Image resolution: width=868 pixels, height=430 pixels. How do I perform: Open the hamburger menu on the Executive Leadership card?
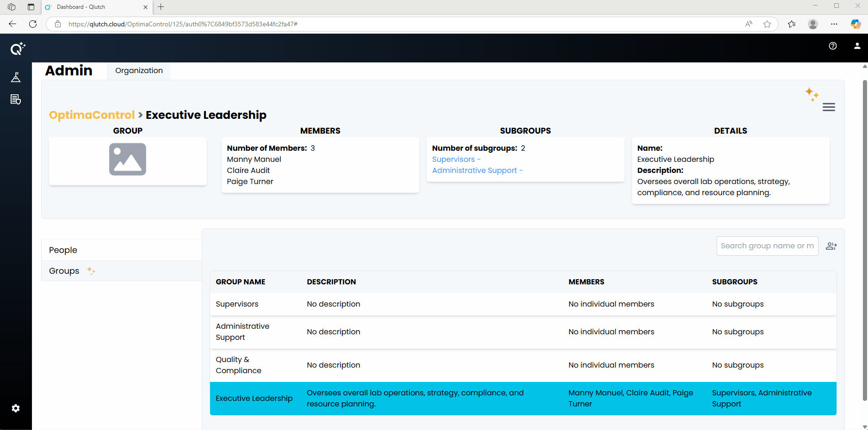click(829, 107)
